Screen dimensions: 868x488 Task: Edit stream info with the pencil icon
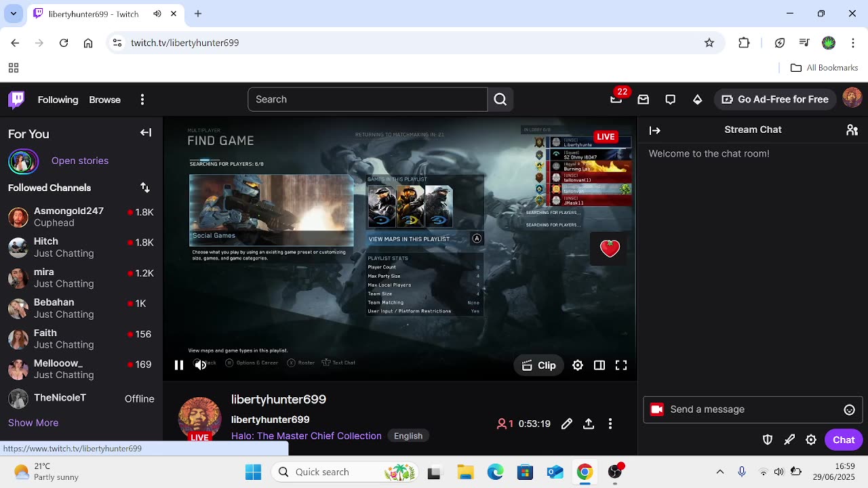pos(567,424)
